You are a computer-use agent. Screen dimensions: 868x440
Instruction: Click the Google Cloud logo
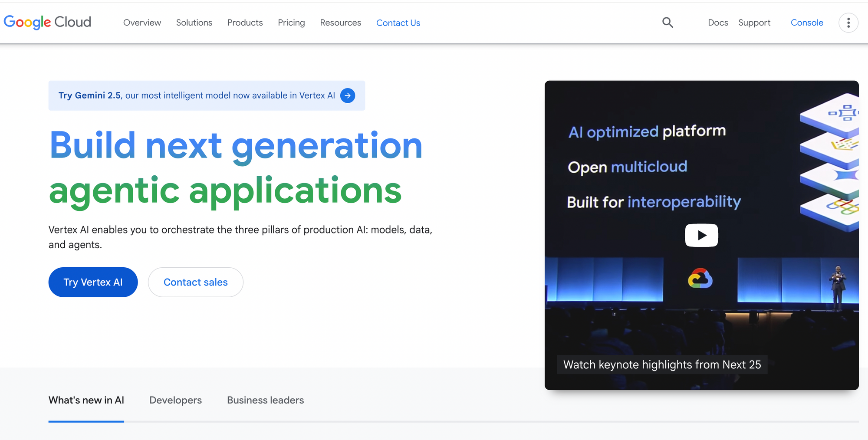click(x=47, y=22)
